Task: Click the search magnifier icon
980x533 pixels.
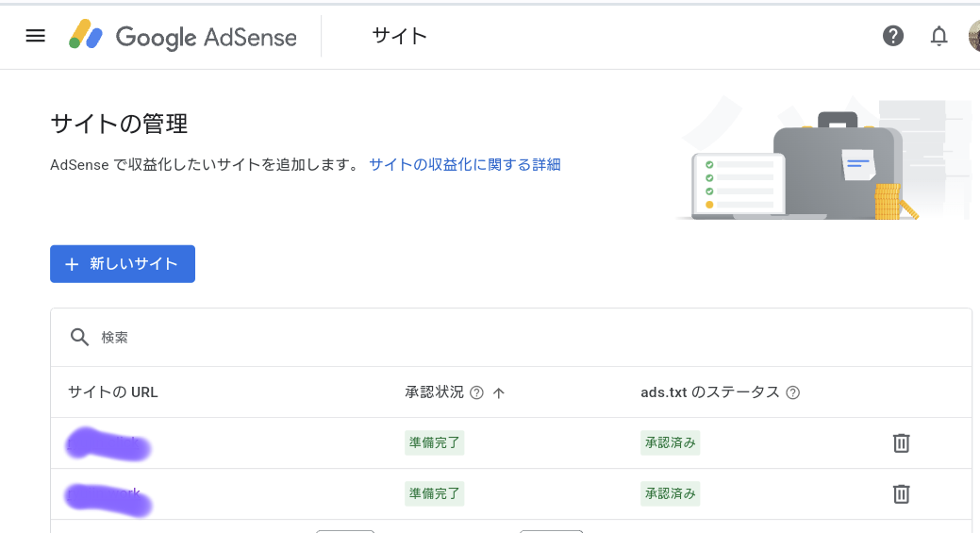Action: click(x=79, y=338)
